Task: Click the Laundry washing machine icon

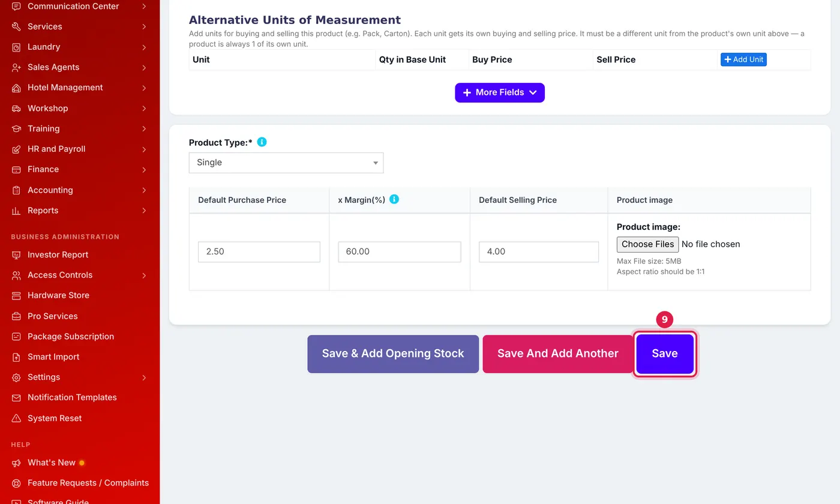Action: 16,47
